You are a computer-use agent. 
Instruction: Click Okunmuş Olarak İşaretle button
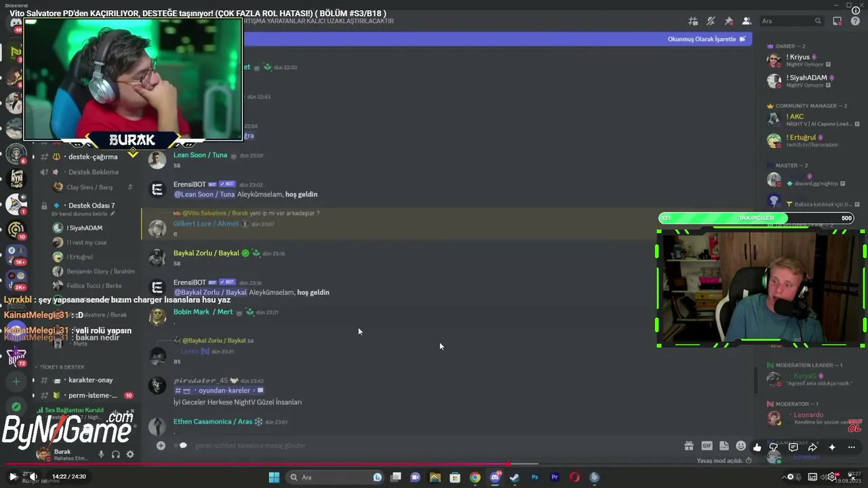point(707,39)
